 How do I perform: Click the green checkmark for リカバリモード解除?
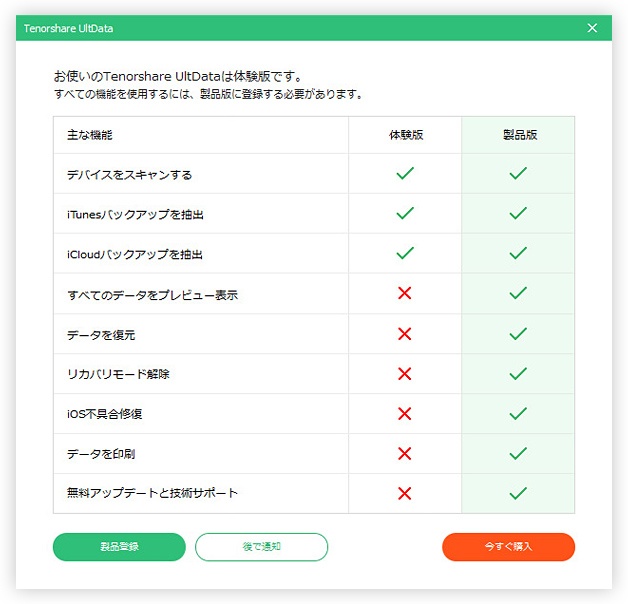tap(518, 374)
